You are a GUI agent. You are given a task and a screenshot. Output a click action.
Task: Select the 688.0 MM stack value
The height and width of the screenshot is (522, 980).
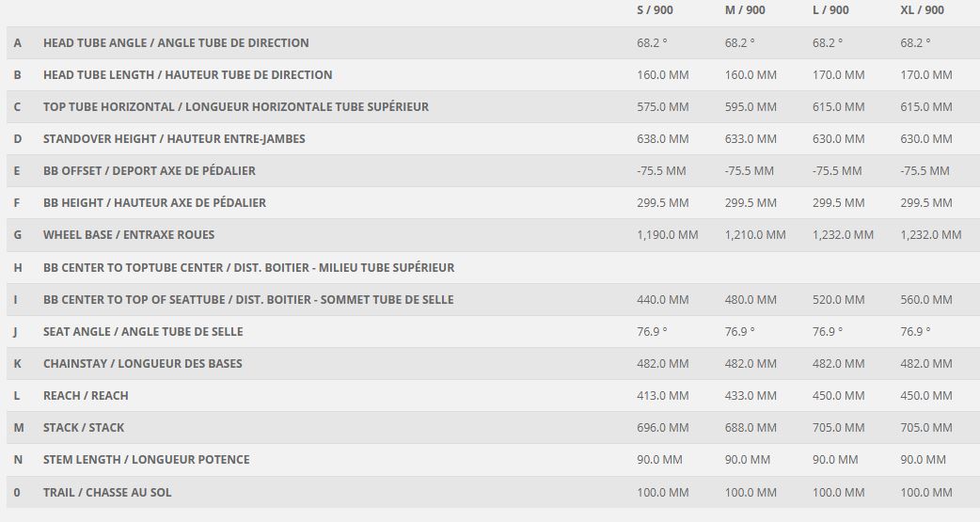pos(751,427)
